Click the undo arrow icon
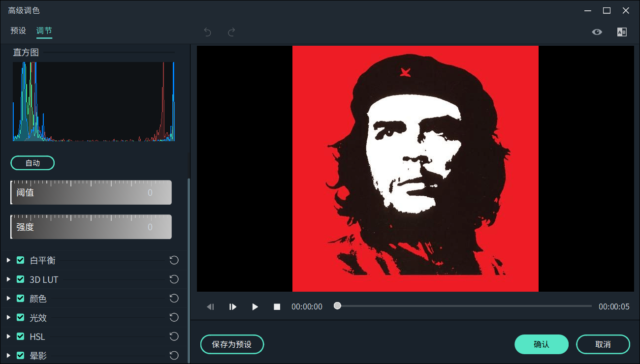Screen dimensions: 640x364 click(x=208, y=32)
